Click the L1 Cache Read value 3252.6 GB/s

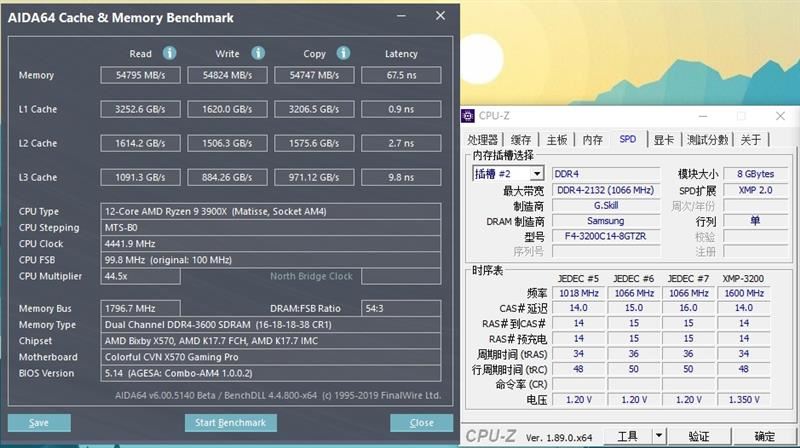[x=140, y=109]
